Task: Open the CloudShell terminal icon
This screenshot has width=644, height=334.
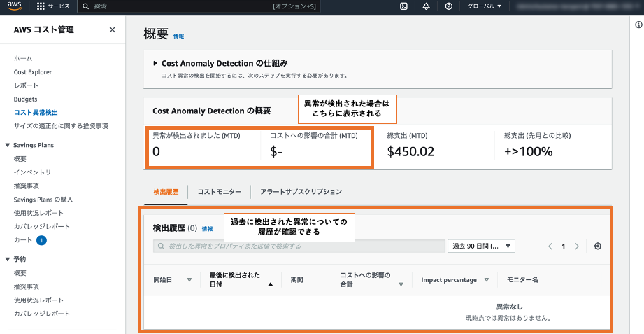Action: click(x=403, y=6)
